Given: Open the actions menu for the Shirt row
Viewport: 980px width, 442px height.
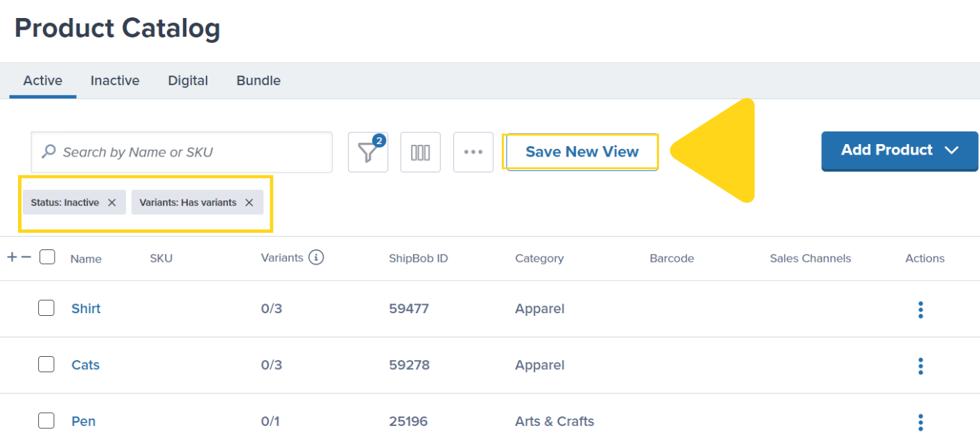Looking at the screenshot, I should point(920,309).
